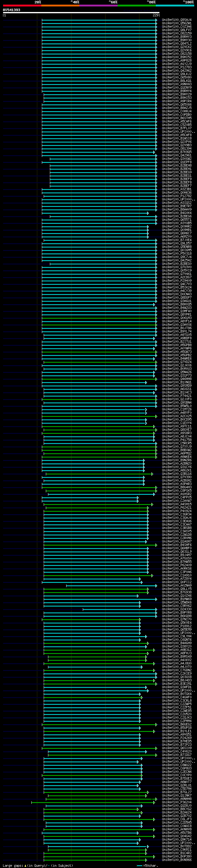197x868 pixels.
Task: Select label UniRef100_A2C025
Action: (x=176, y=416)
